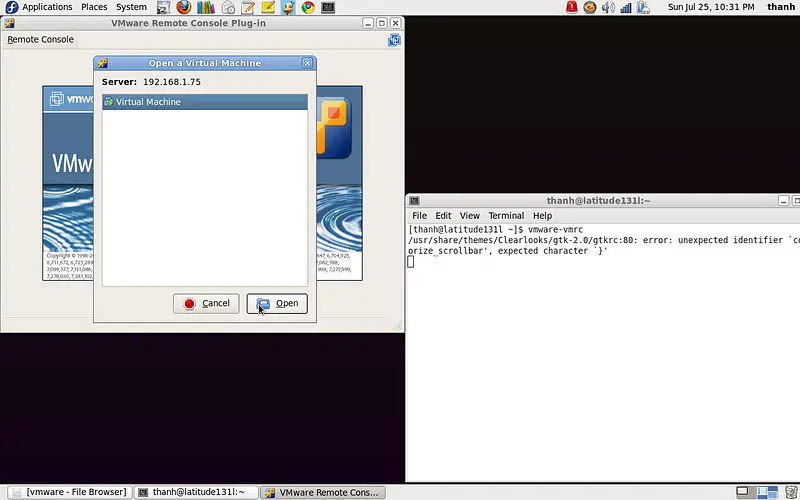
Task: Open the text editor notepad launcher
Action: click(x=248, y=7)
